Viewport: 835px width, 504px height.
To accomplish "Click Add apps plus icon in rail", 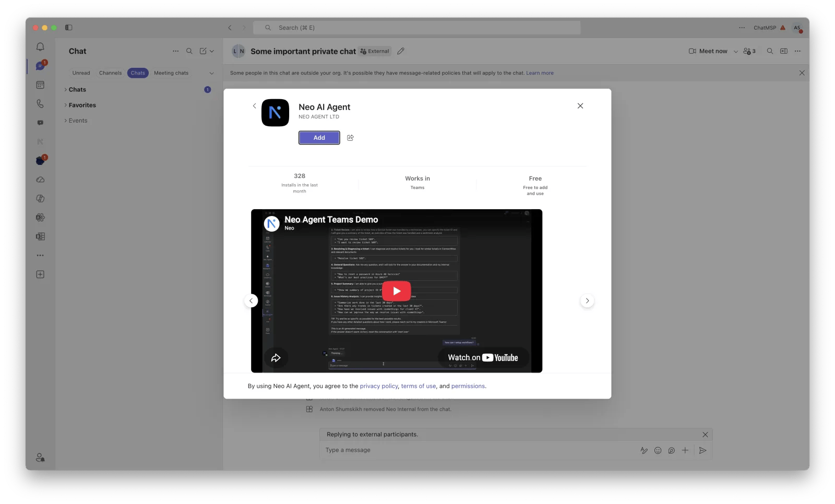I will 40,274.
